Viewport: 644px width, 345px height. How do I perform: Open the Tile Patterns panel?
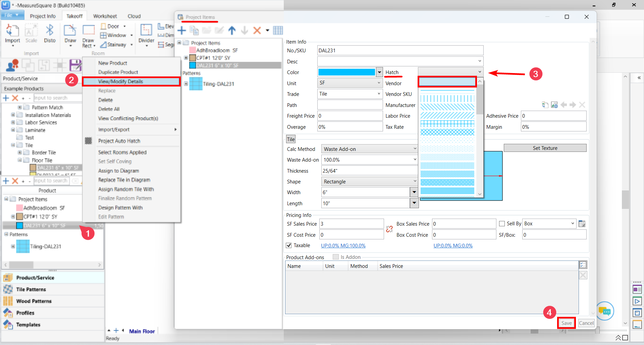tap(53, 289)
